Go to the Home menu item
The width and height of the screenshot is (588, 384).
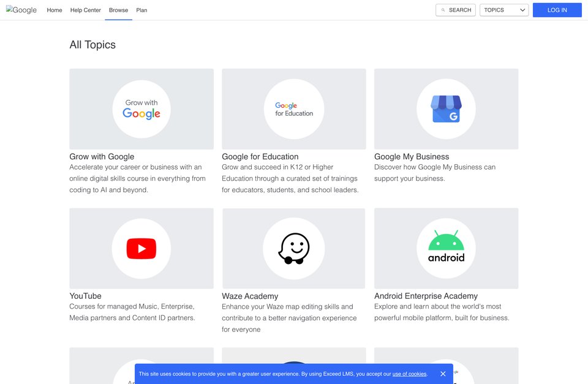pyautogui.click(x=55, y=10)
